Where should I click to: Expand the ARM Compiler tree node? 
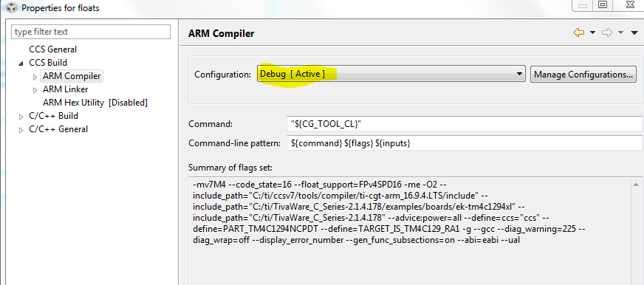[x=35, y=77]
